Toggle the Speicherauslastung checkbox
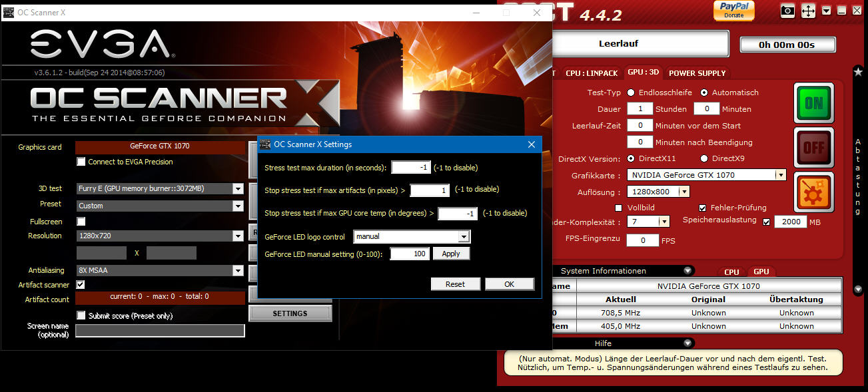Viewport: 868px width, 392px height. 766,222
